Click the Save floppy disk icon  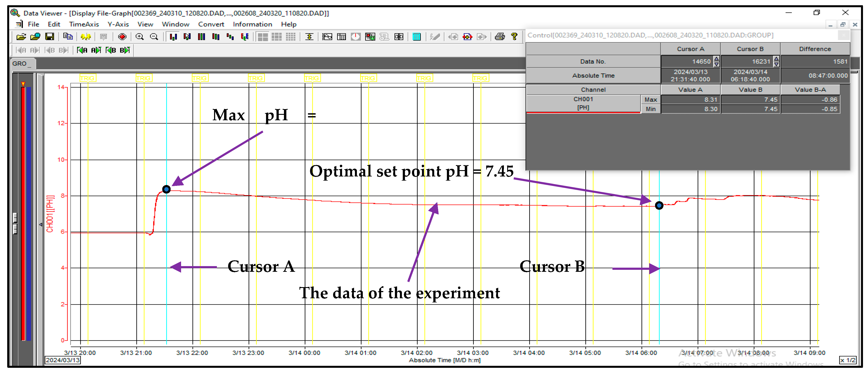tap(50, 37)
